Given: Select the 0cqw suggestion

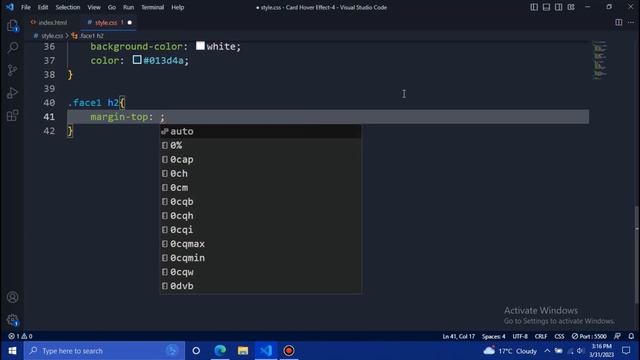Looking at the screenshot, I should click(x=260, y=272).
